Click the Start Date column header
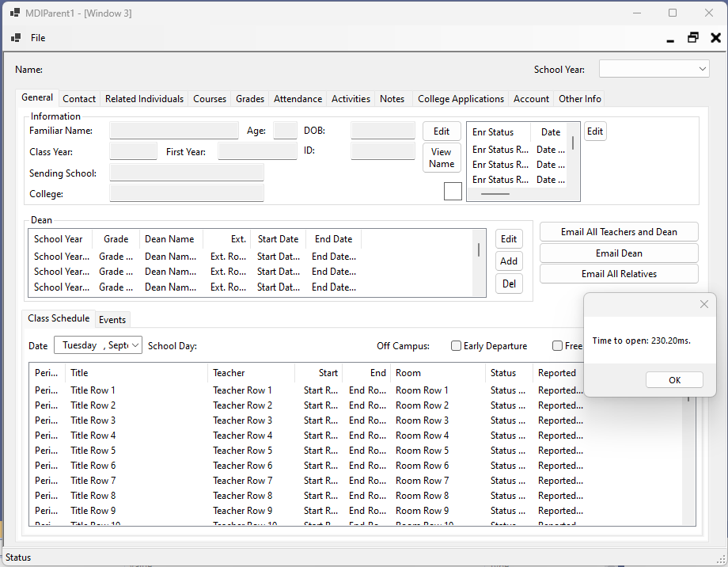This screenshot has height=567, width=728. click(x=278, y=239)
